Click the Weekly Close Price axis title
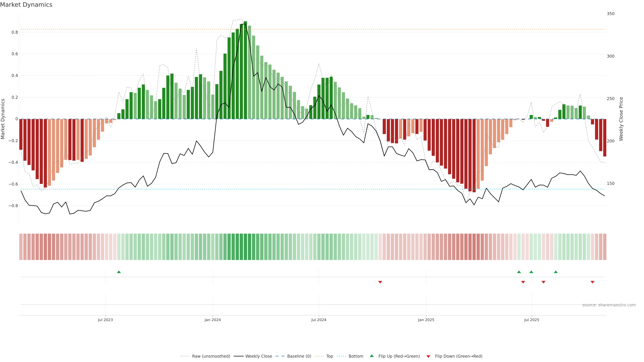This screenshot has height=362, width=644. (x=621, y=119)
